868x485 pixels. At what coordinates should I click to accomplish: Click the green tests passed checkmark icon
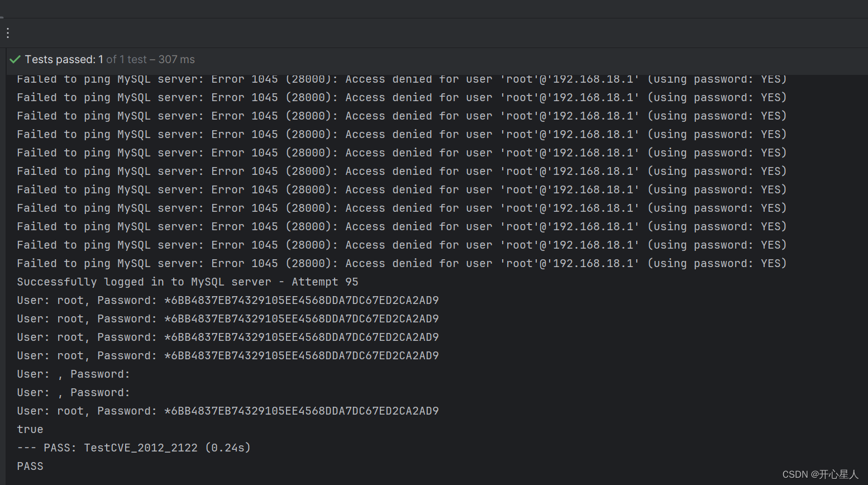tap(15, 59)
